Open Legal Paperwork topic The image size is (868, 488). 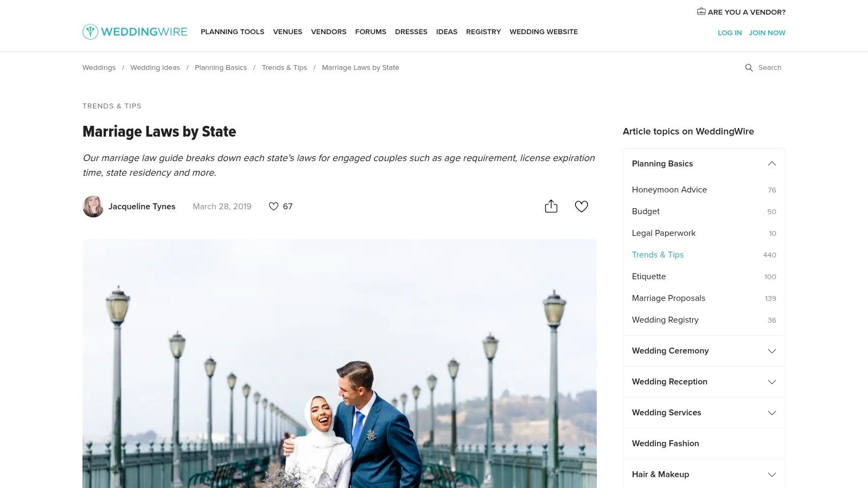[663, 233]
